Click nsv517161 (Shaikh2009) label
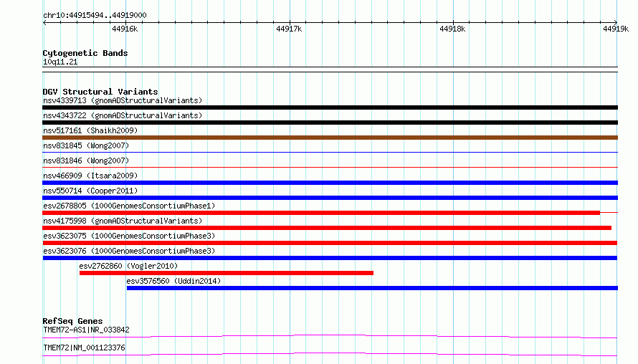Screen dimensions: 638x364 (90, 130)
